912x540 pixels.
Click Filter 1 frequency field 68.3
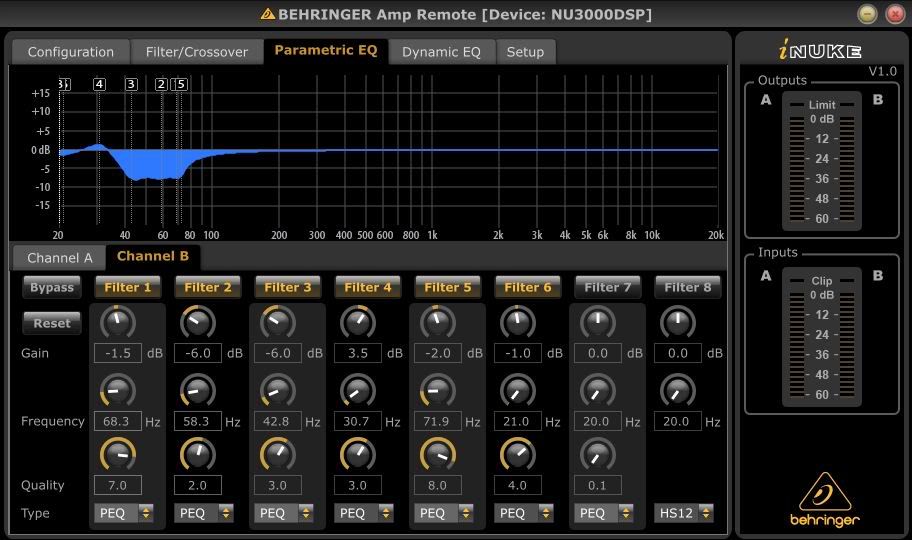coord(117,421)
